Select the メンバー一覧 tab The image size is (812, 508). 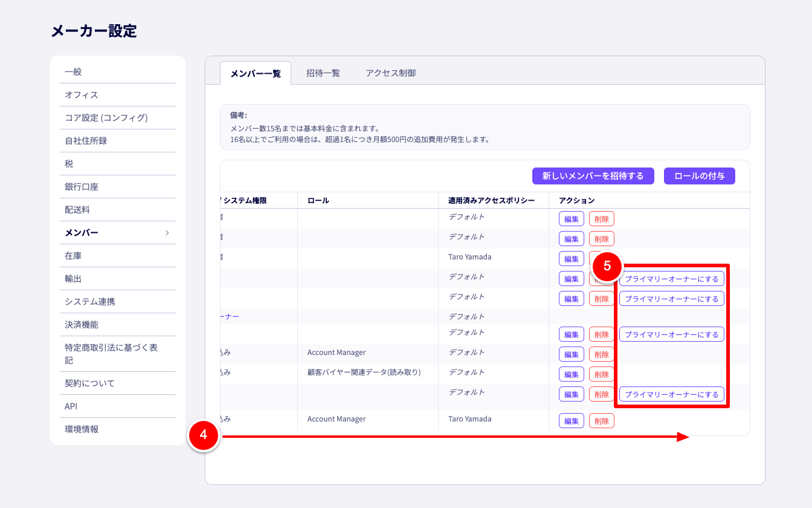[256, 74]
